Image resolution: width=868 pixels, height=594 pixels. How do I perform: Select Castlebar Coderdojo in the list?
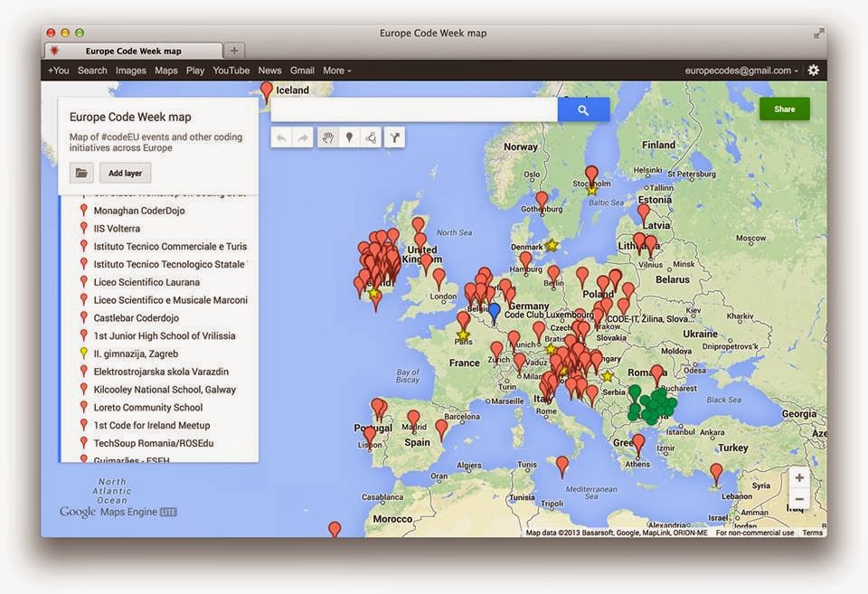(137, 317)
